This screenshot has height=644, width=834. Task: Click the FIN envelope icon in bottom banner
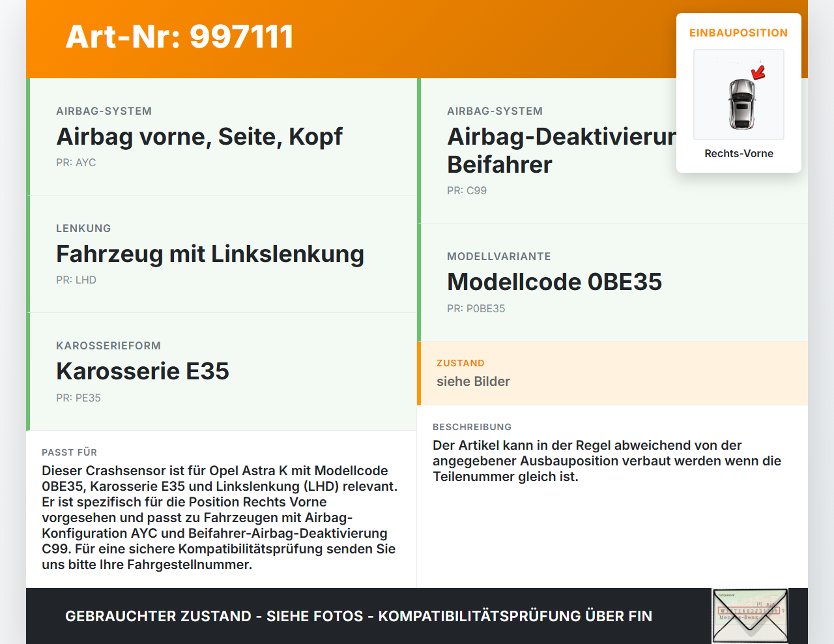point(748,615)
